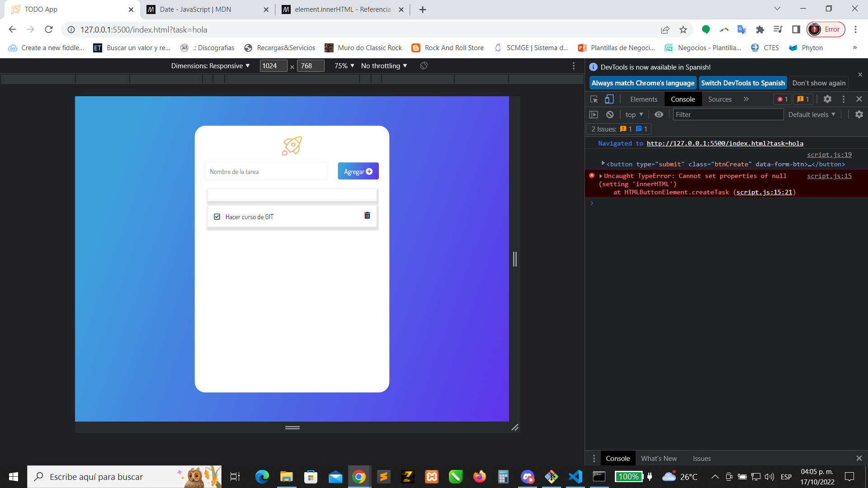Click the console Filter field
This screenshot has height=488, width=868.
pos(728,115)
